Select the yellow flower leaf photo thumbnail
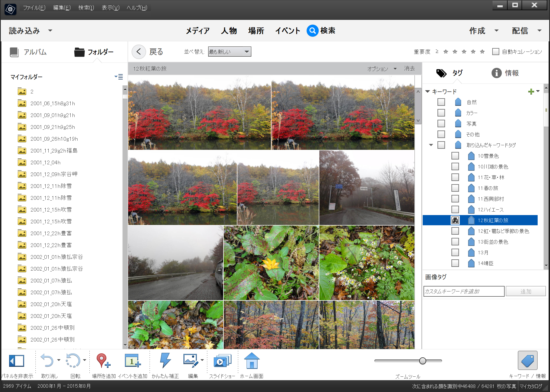The width and height of the screenshot is (550, 392). pyautogui.click(x=271, y=263)
